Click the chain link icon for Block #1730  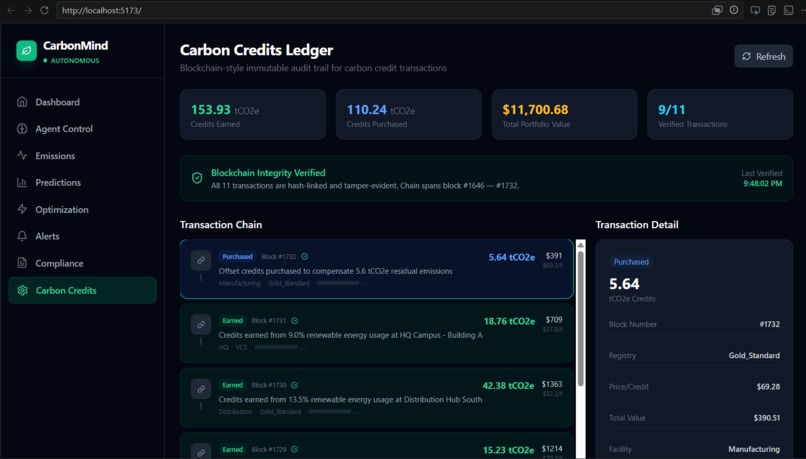coord(201,389)
